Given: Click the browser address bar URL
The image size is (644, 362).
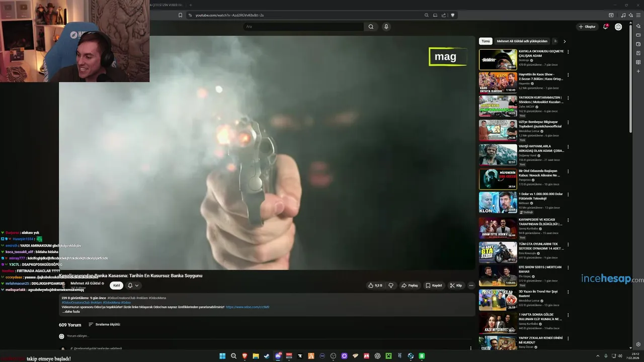Looking at the screenshot, I should click(x=229, y=15).
